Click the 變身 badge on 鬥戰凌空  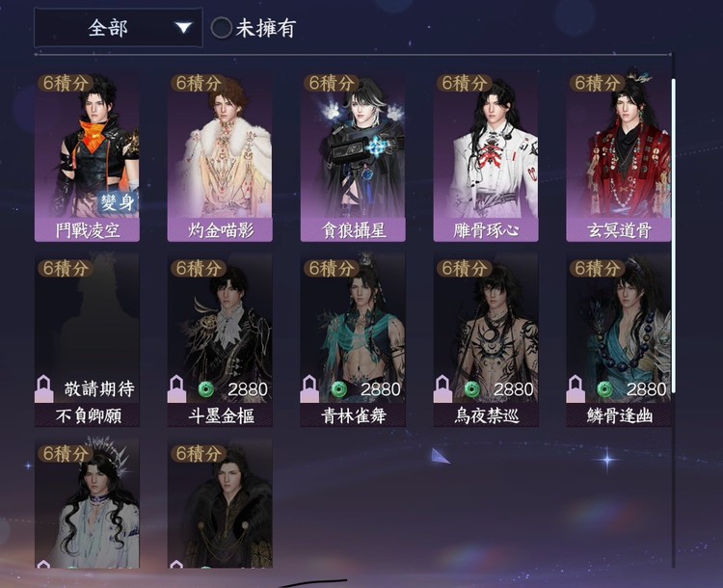118,202
